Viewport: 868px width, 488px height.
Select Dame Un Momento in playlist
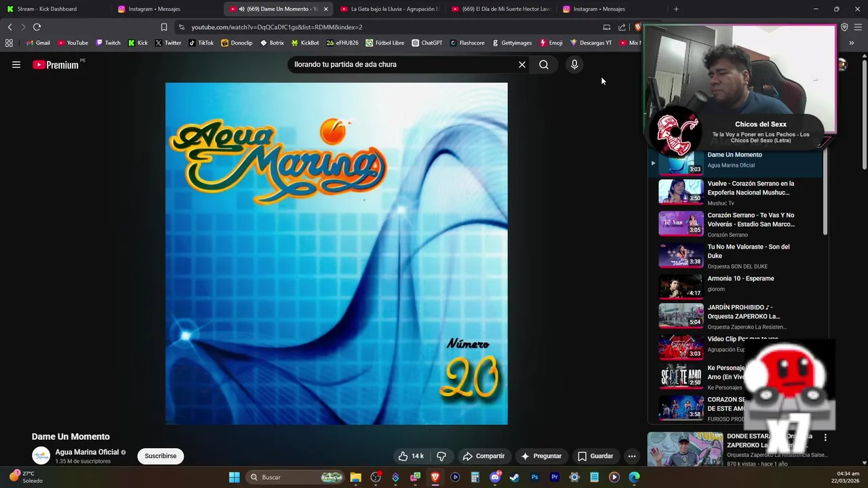pos(736,161)
